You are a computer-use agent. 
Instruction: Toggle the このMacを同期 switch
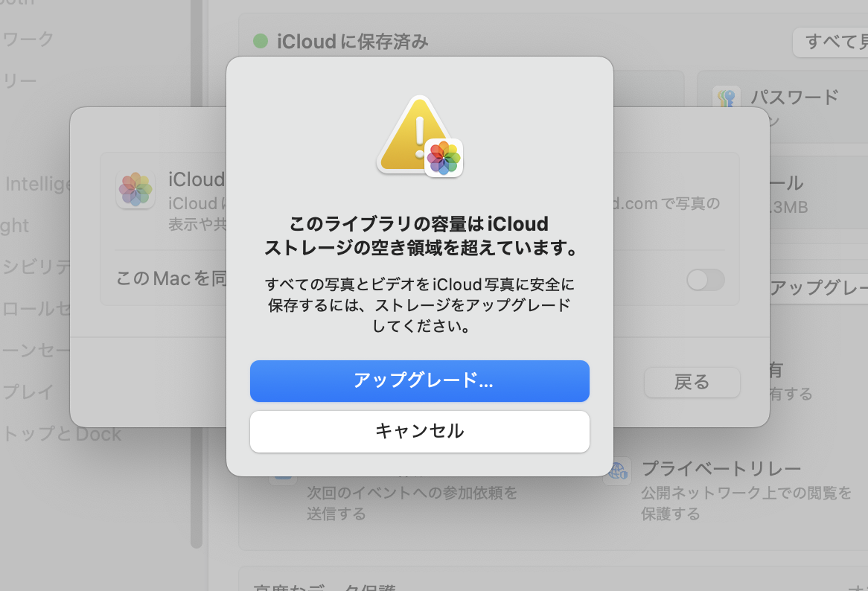point(705,280)
